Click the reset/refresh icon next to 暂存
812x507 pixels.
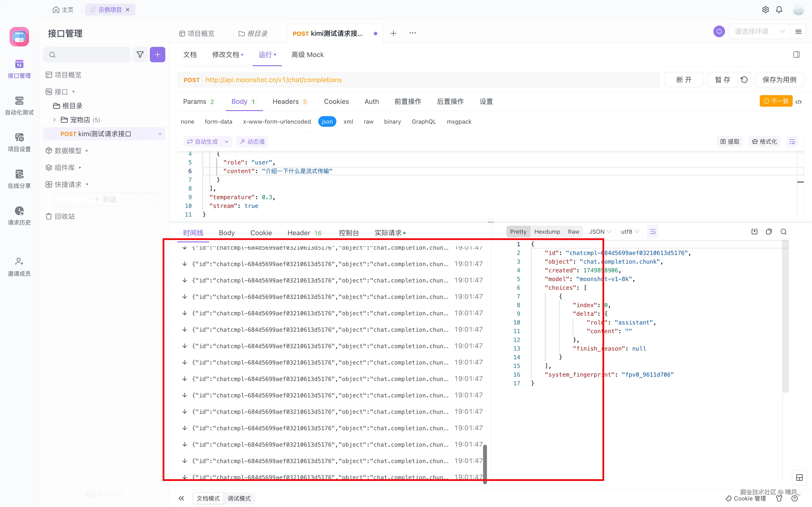coord(744,80)
